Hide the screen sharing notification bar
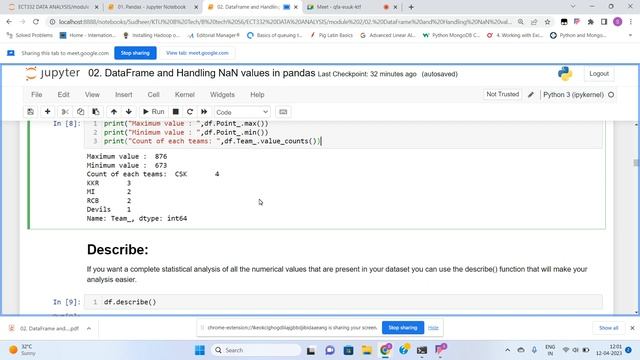The image size is (640, 360). point(433,328)
